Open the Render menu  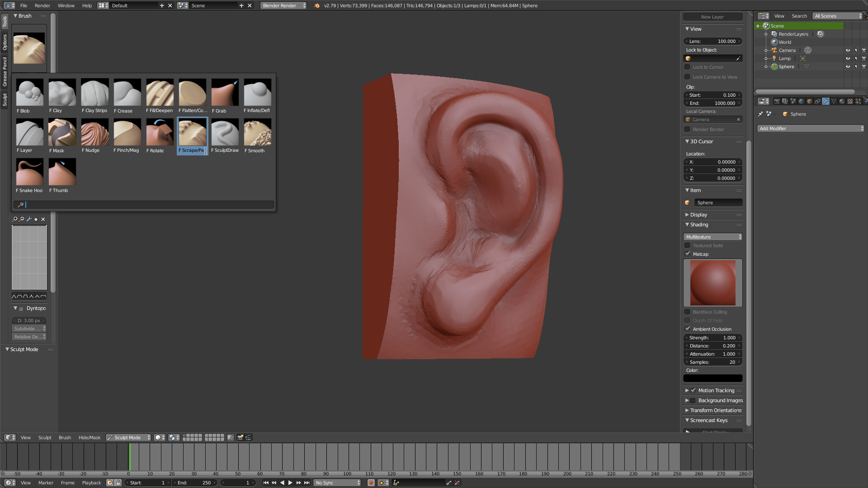[42, 5]
